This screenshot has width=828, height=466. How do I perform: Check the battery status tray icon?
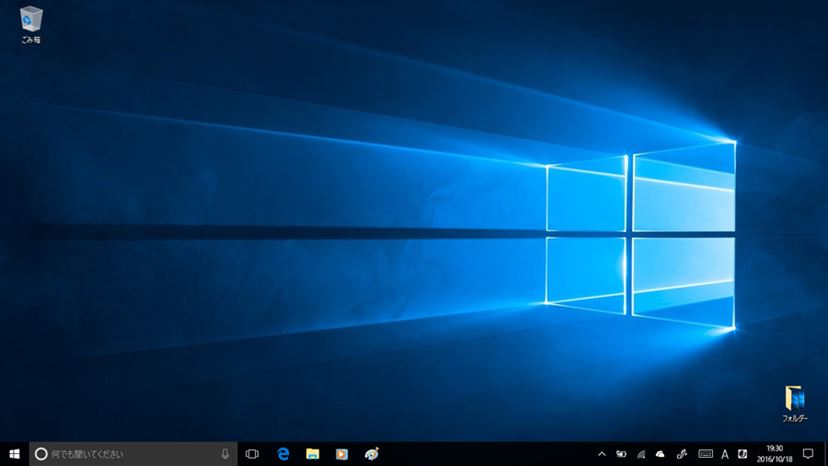[621, 454]
